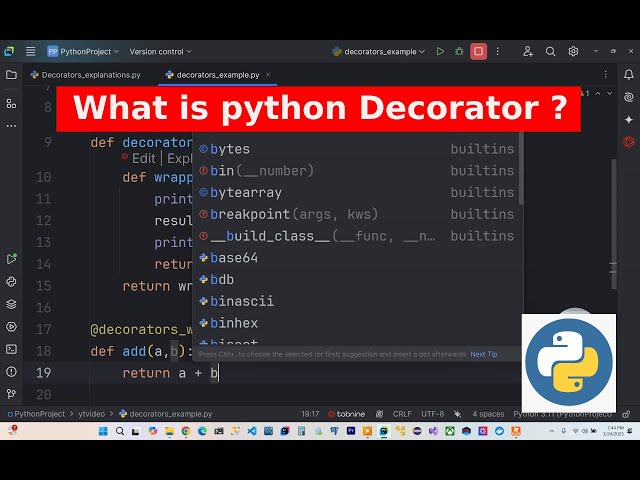640x480 pixels.
Task: Go to previous highlighted error arrow
Action: pyautogui.click(x=598, y=93)
